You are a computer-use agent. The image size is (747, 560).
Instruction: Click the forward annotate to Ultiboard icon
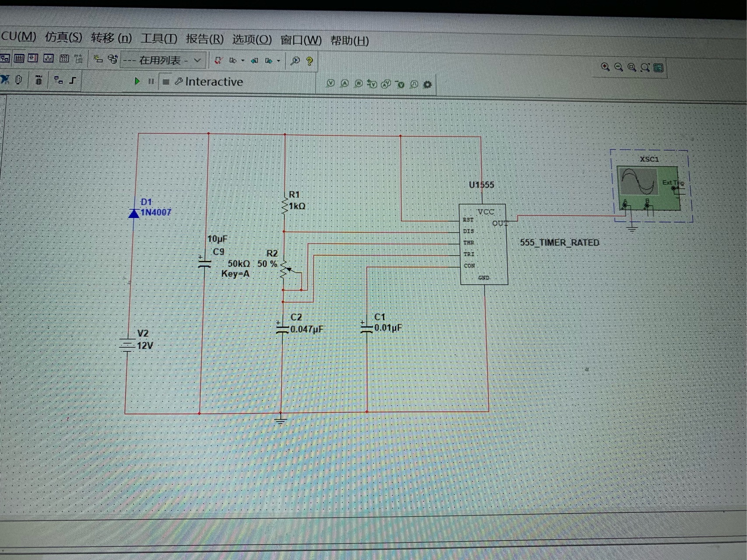268,61
